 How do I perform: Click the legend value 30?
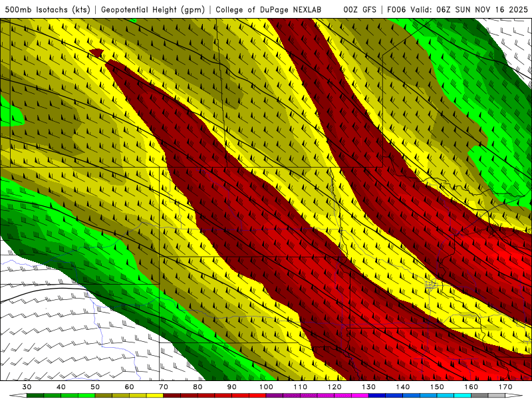coord(27,387)
